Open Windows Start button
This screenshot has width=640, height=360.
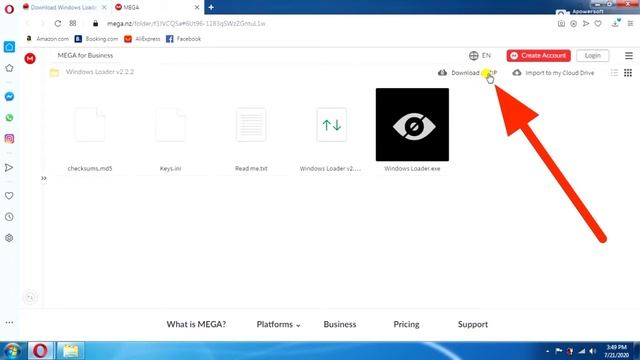pos(12,351)
